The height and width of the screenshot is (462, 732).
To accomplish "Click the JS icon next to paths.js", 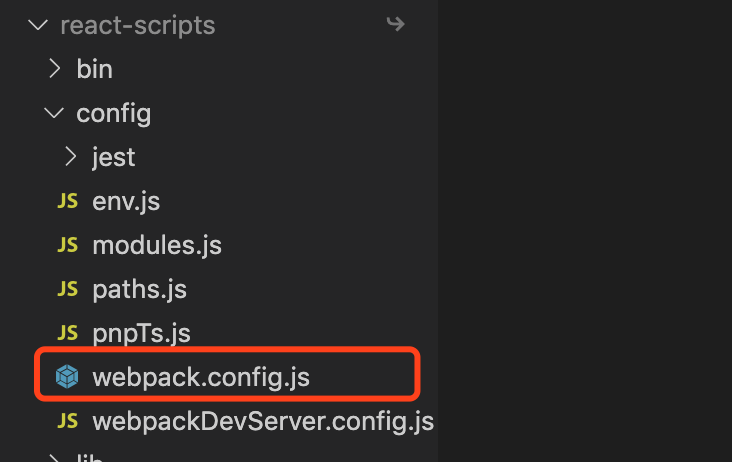I will 67,289.
